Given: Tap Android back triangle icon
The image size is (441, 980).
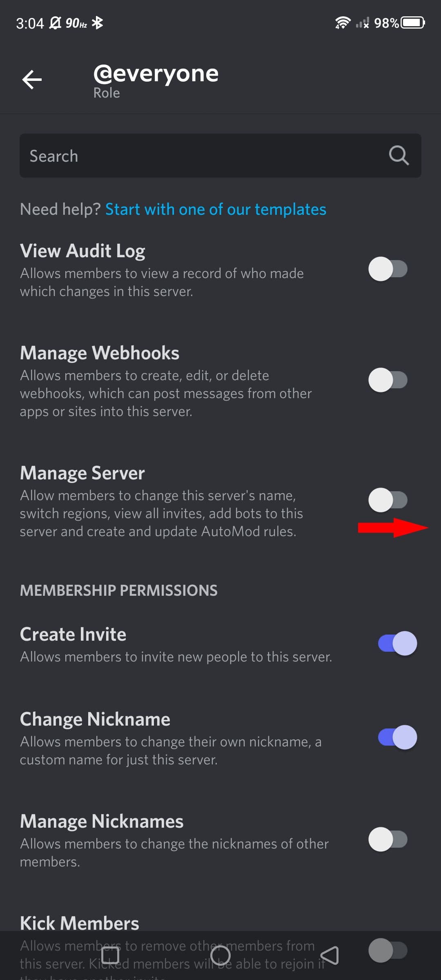Looking at the screenshot, I should [x=330, y=955].
